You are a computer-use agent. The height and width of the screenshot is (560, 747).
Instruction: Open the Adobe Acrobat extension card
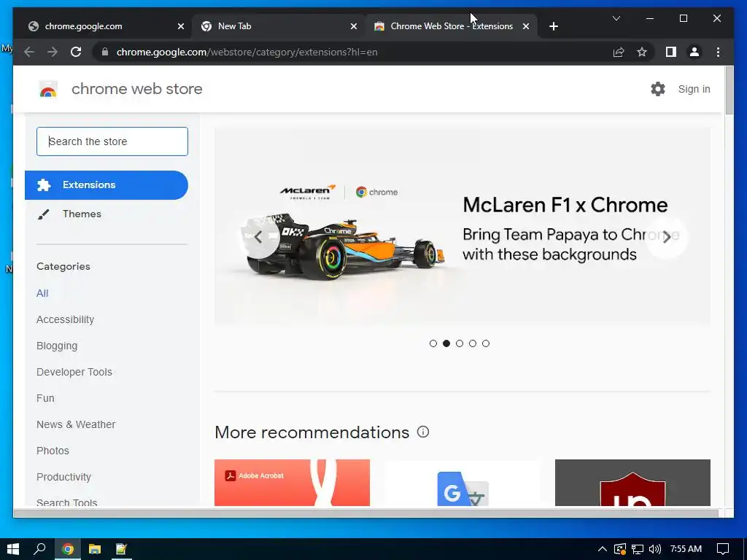(292, 483)
